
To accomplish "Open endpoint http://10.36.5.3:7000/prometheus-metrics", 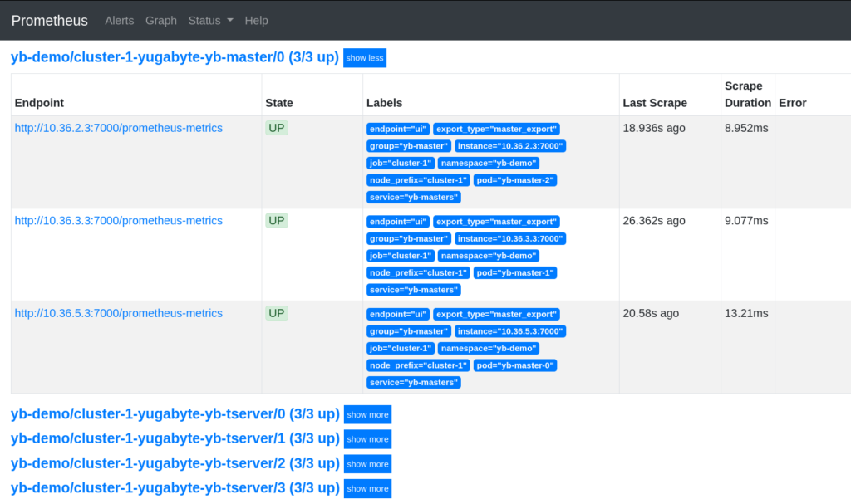I will point(118,313).
